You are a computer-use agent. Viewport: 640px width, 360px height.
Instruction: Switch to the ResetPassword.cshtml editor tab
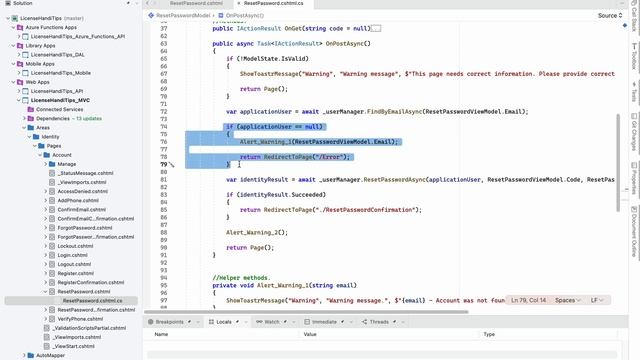[196, 3]
